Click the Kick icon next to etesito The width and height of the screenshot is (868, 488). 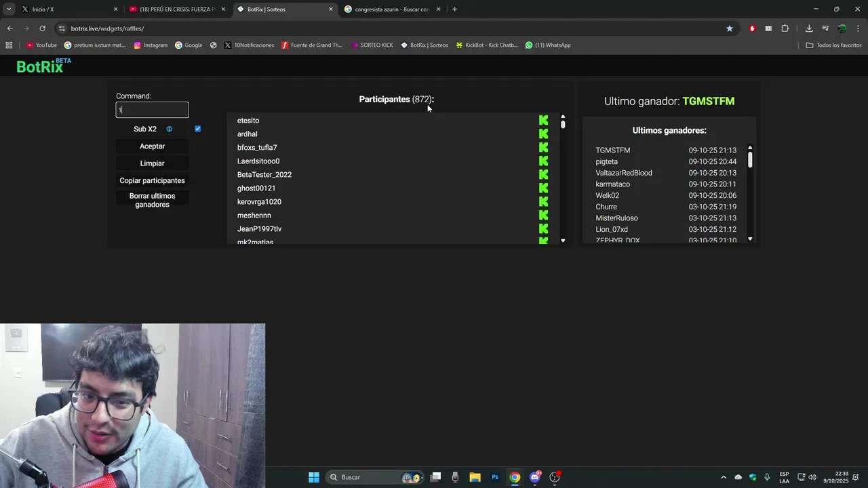543,120
